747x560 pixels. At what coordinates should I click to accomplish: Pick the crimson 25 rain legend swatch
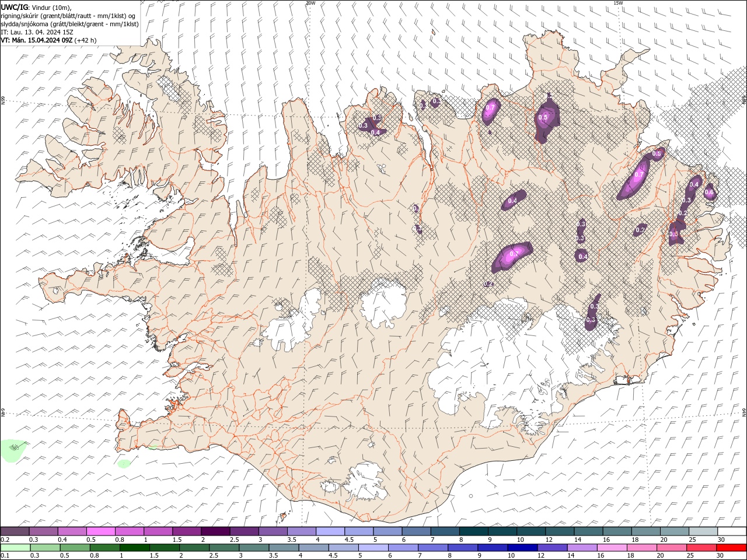click(x=701, y=548)
